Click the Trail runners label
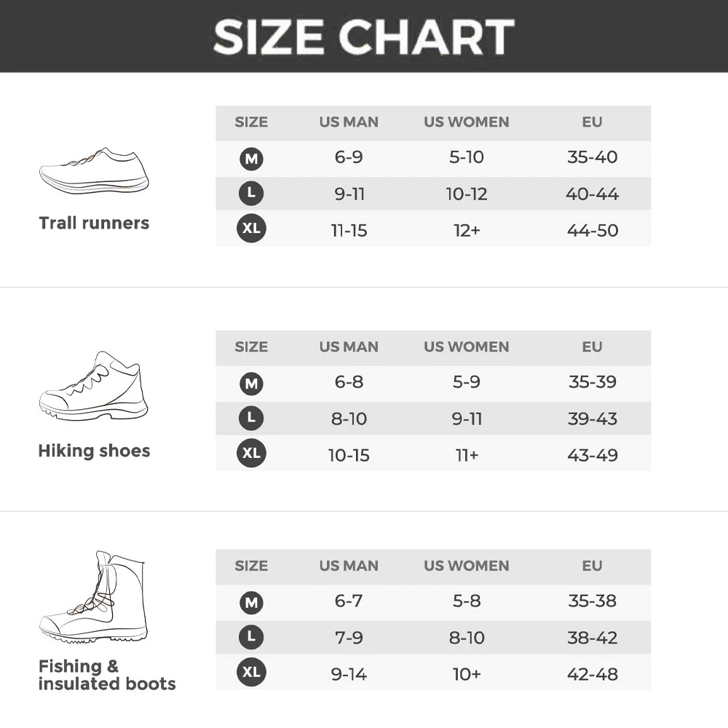The height and width of the screenshot is (728, 728). coord(94,223)
